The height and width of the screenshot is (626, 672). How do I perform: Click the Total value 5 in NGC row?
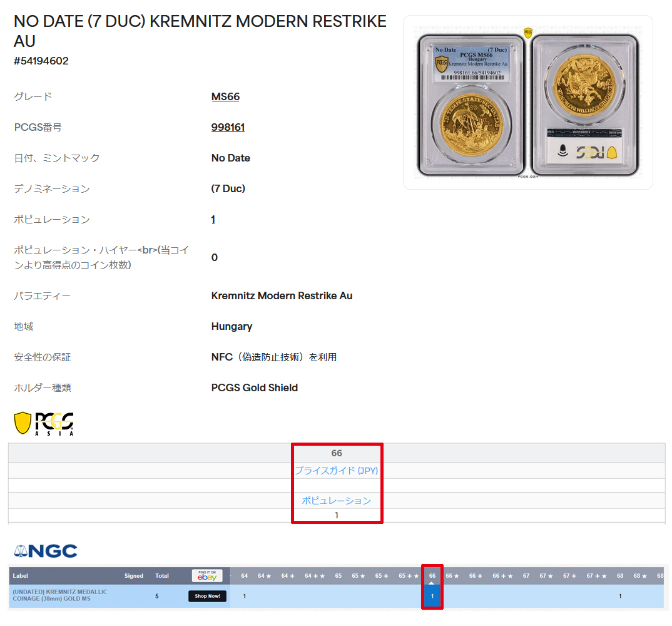coord(157,596)
